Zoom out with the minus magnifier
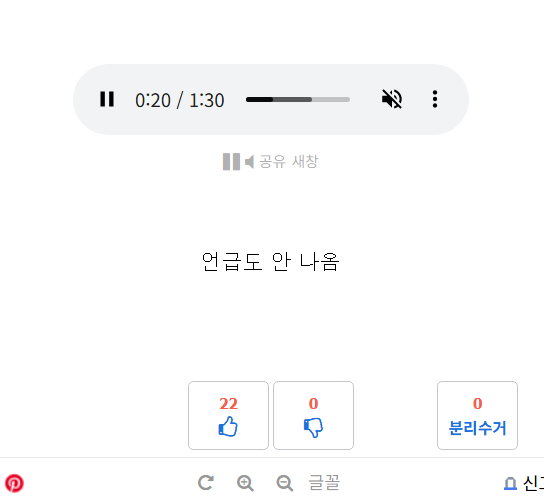The height and width of the screenshot is (500, 544). coord(285,483)
